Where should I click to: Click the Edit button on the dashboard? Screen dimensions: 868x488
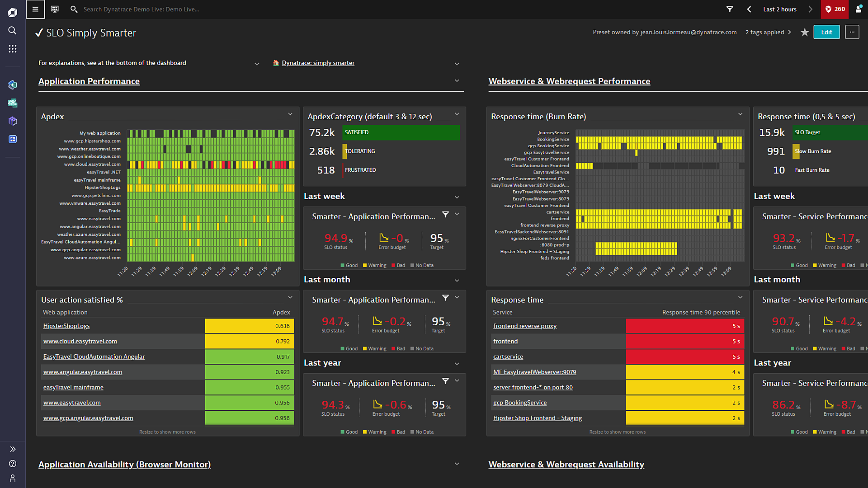point(827,32)
